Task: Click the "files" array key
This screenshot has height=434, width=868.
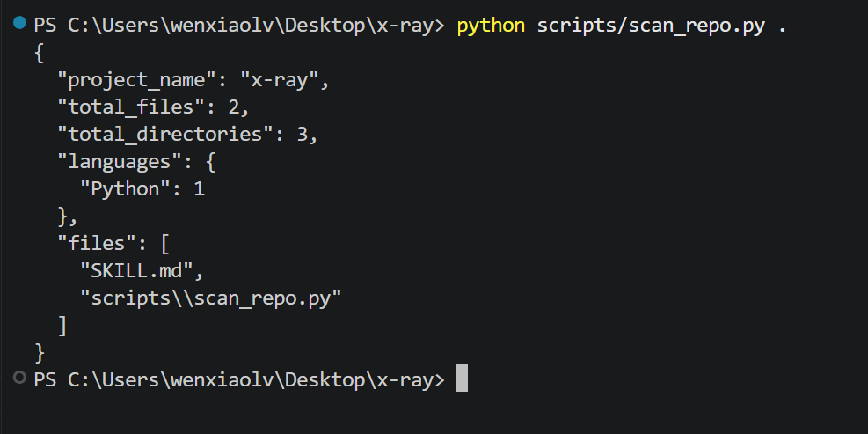Action: point(97,244)
